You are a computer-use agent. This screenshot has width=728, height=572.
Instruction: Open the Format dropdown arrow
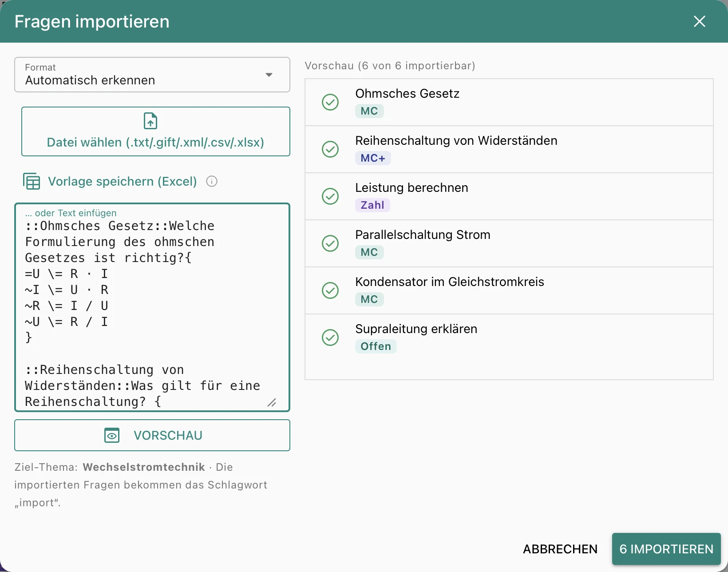click(269, 75)
